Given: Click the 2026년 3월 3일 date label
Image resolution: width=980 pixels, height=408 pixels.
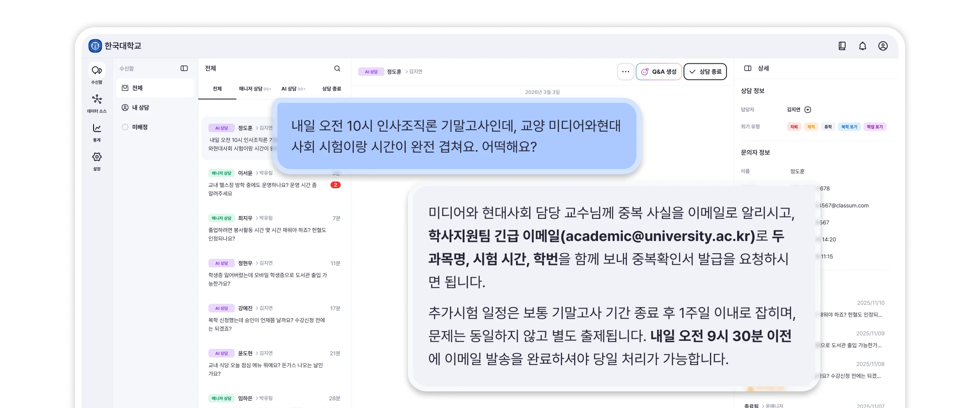Looking at the screenshot, I should point(542,92).
